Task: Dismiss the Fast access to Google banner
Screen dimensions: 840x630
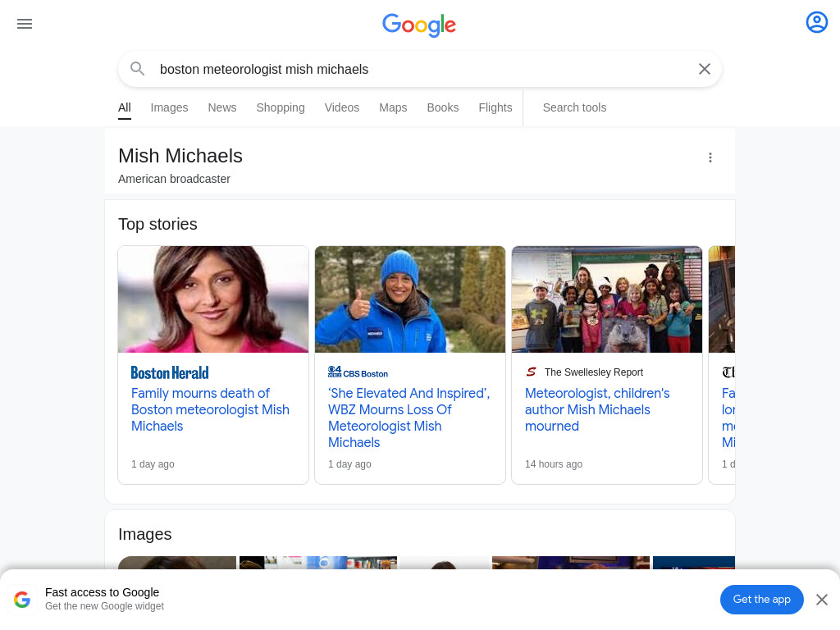Action: (822, 600)
